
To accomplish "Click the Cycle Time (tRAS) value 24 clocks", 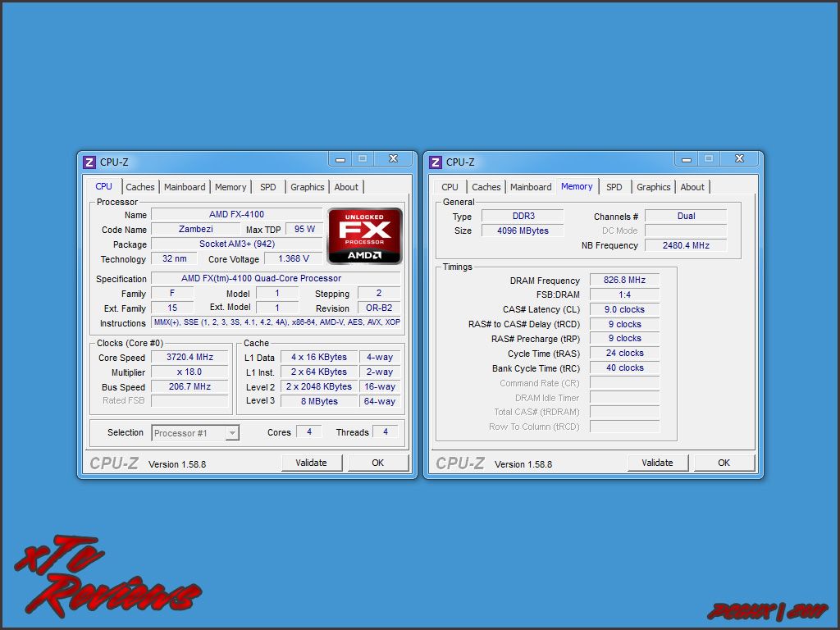I will 624,353.
